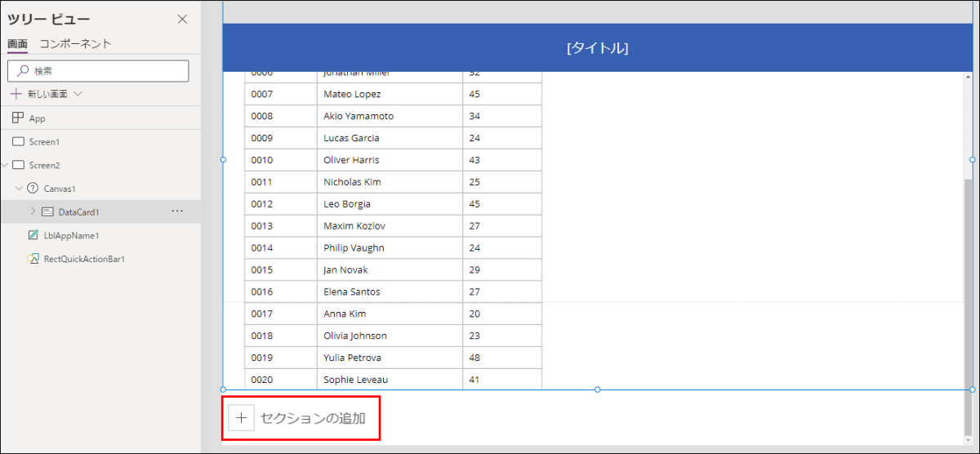Click the LblAppName1 label icon

[33, 235]
